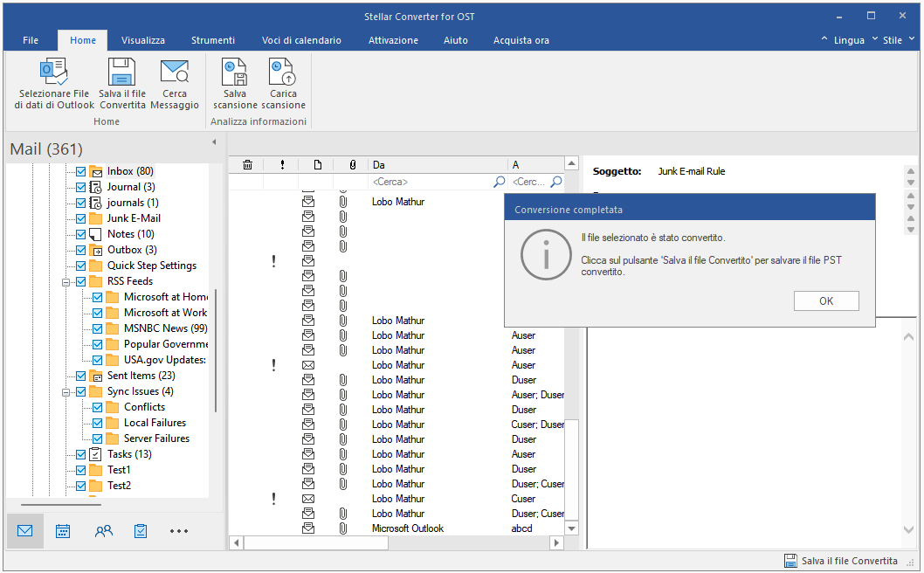924x573 pixels.
Task: Open the Lingua dropdown
Action: click(x=849, y=40)
